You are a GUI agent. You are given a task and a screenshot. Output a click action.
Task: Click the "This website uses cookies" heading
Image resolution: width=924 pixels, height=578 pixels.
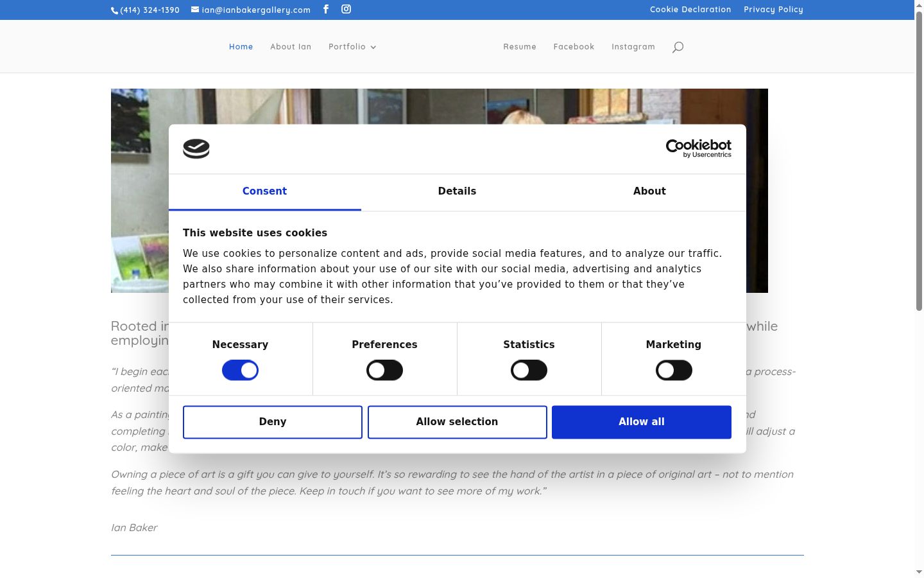click(x=255, y=233)
